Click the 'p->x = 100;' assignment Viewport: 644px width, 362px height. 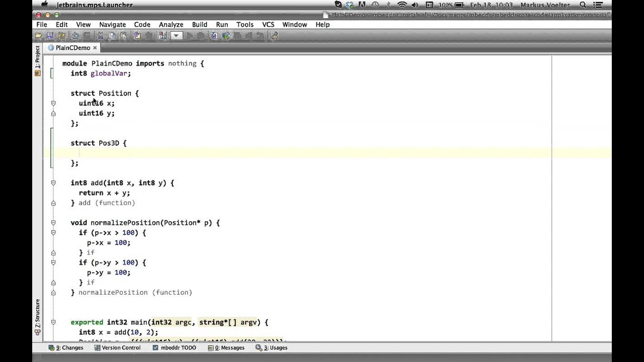[x=109, y=243]
